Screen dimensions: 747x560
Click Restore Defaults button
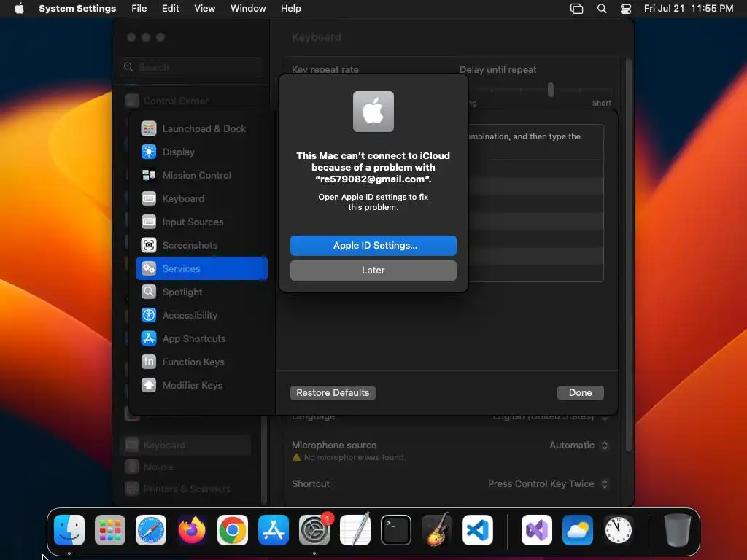(x=333, y=392)
